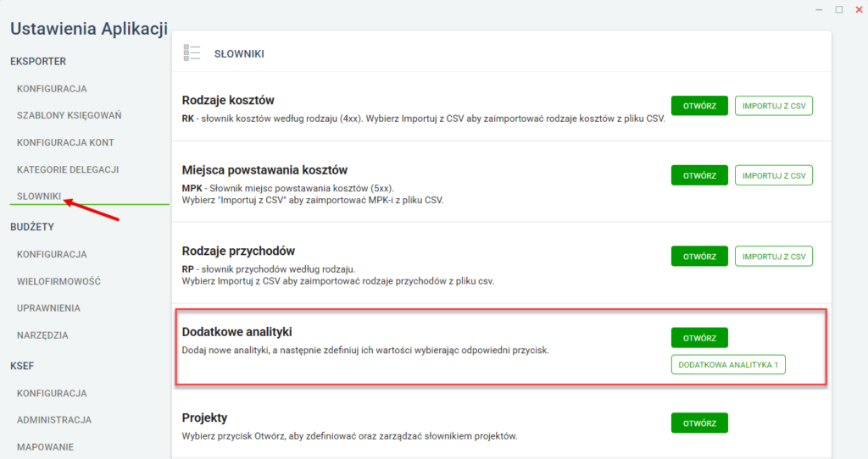Click the Ustawienia Aplikacji heading
Image resolution: width=868 pixels, height=459 pixels.
coord(88,29)
